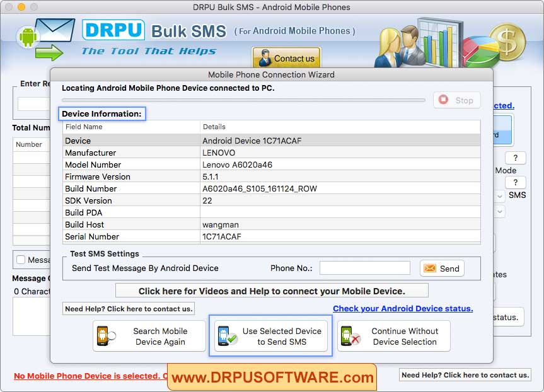This screenshot has height=392, width=544.
Task: Click No Mobile Phone Device is selected link
Action: pos(90,376)
